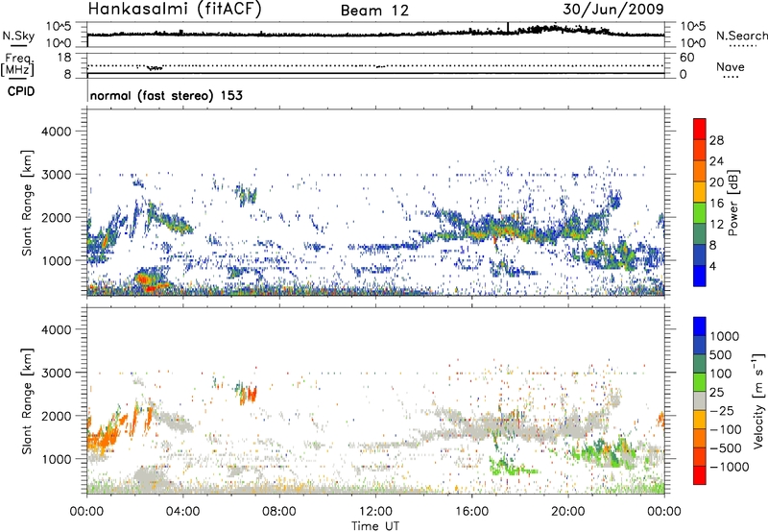The height and width of the screenshot is (532, 768).
Task: Click the orange -100 to -500 velocity swatch
Action: 700,438
